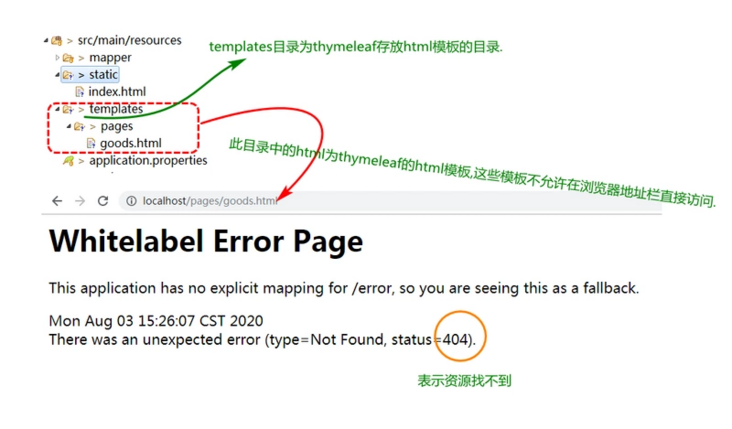Image resolution: width=732 pixels, height=429 pixels.
Task: Expand the mapper folder arrow
Action: (57, 58)
